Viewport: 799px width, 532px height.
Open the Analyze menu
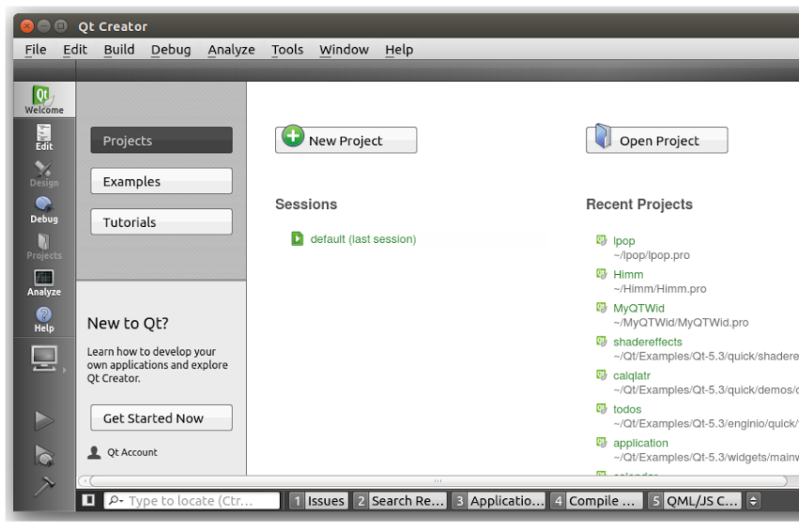[231, 50]
